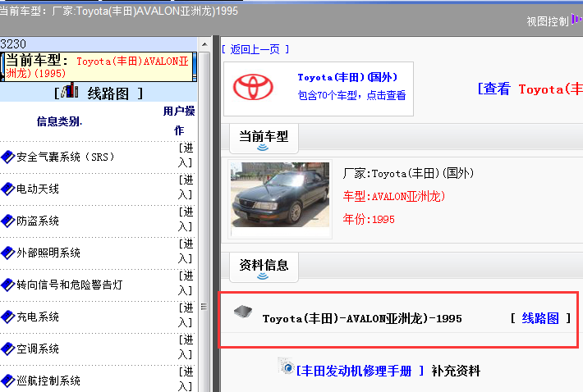Viewport: 583px width, 392px height.
Task: Click the books icon beside 线路图 header
Action: (70, 91)
